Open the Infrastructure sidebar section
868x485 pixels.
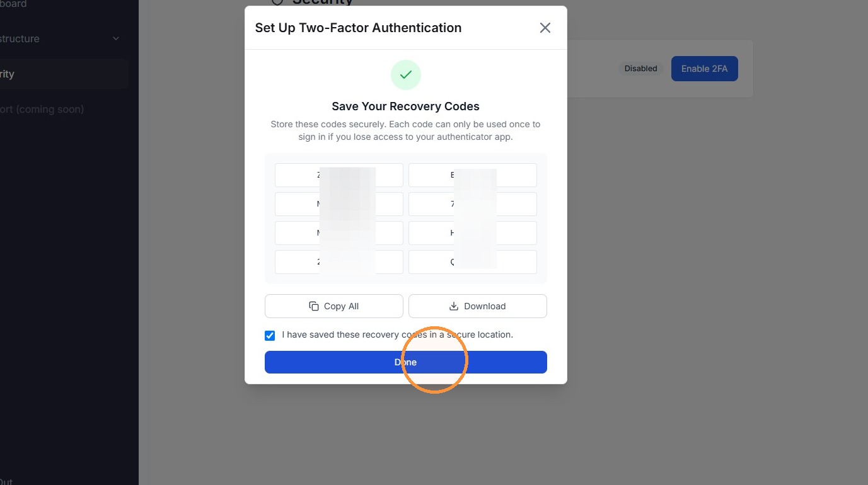[x=62, y=38]
